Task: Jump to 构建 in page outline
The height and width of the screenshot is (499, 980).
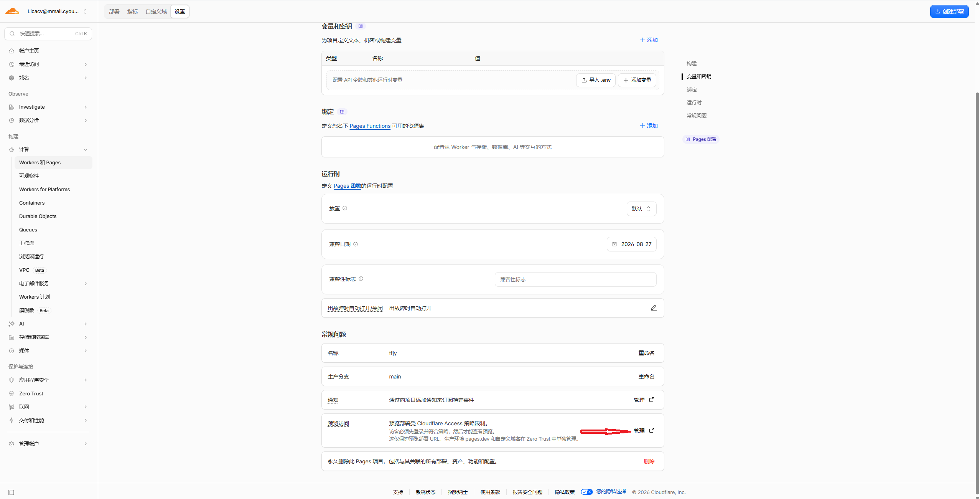Action: [x=692, y=63]
